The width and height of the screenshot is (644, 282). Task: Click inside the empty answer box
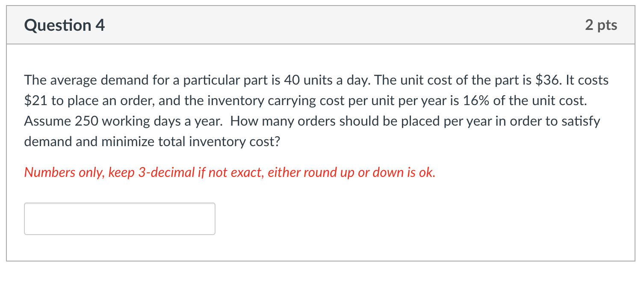tap(120, 218)
